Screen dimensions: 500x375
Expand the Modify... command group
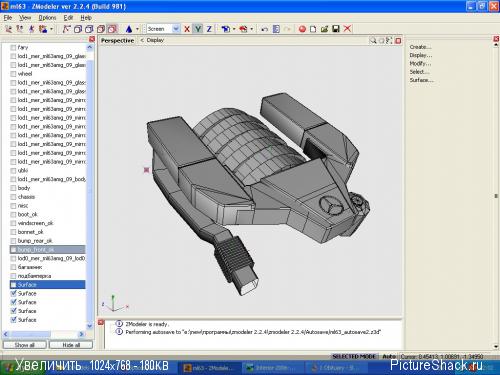click(x=420, y=63)
